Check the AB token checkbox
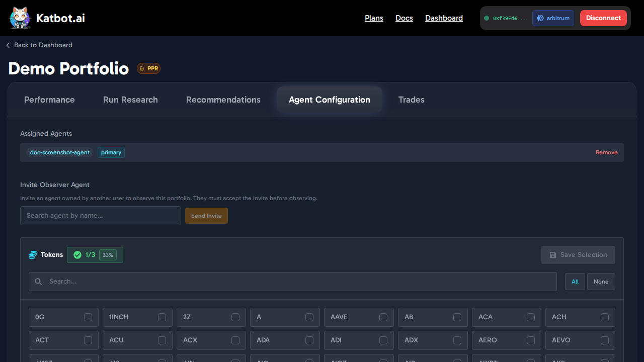Viewport: 644px width, 362px height. coord(457,317)
